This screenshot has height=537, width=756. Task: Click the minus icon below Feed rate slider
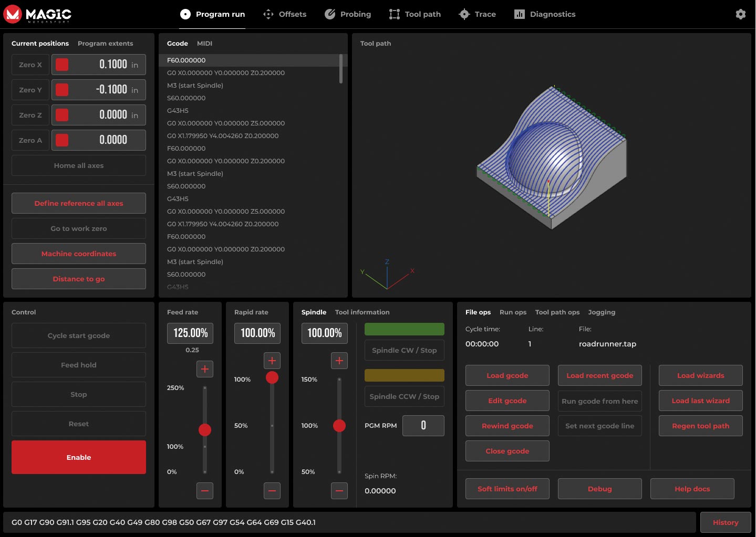(205, 491)
